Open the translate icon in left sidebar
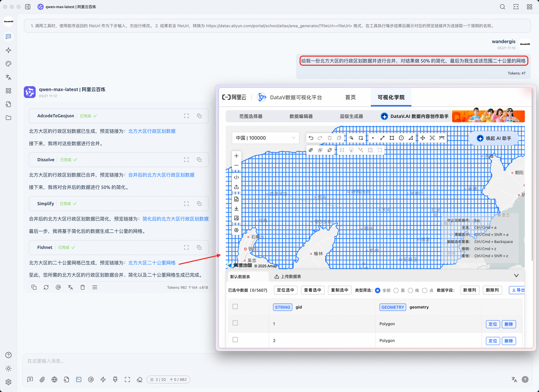 coord(9,77)
